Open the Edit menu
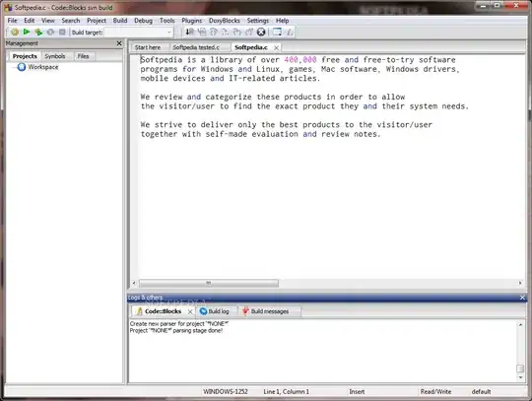Viewport: 532px width, 401px height. [x=30, y=21]
